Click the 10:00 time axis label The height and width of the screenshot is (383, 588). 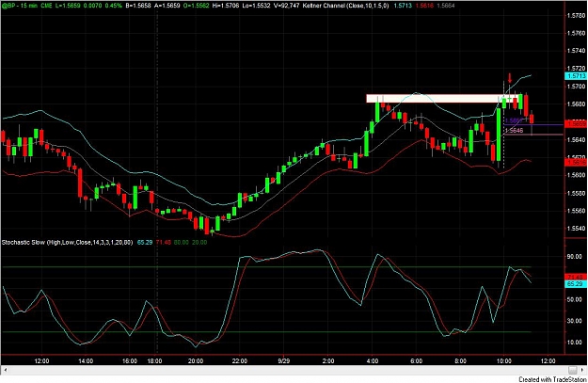pos(504,361)
